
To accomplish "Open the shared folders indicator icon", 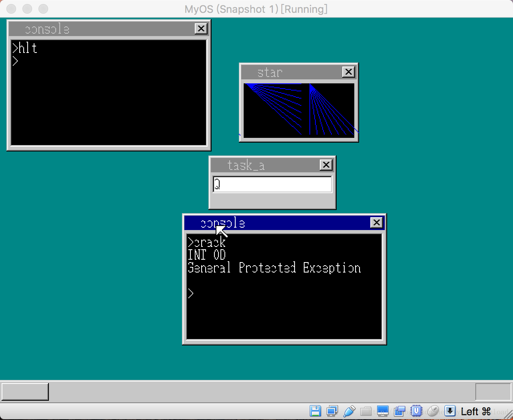I will click(x=366, y=411).
